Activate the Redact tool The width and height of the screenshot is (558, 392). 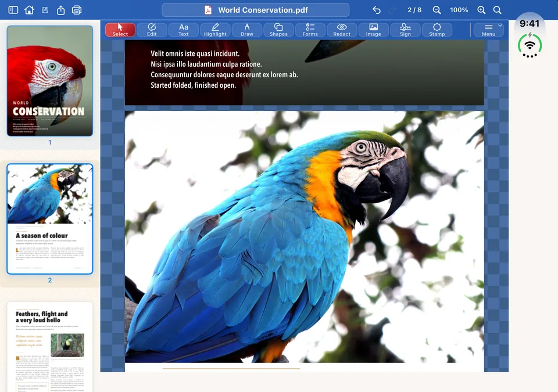(x=342, y=30)
